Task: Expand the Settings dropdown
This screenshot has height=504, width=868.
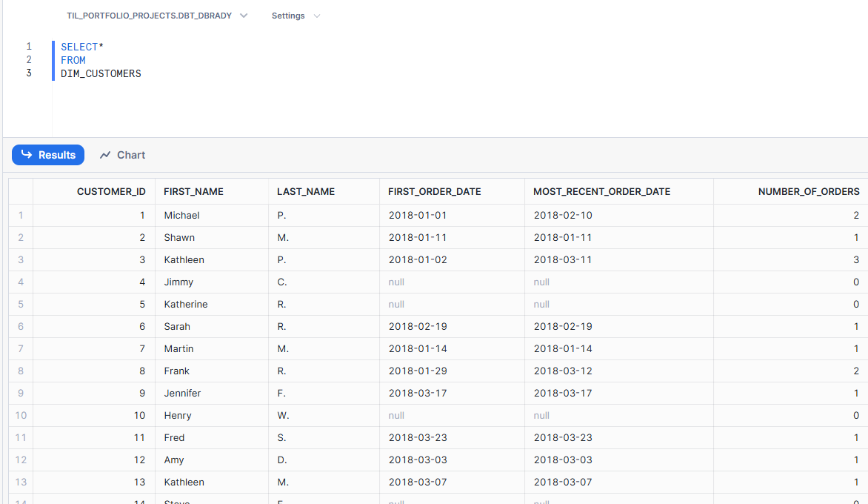Action: (296, 16)
